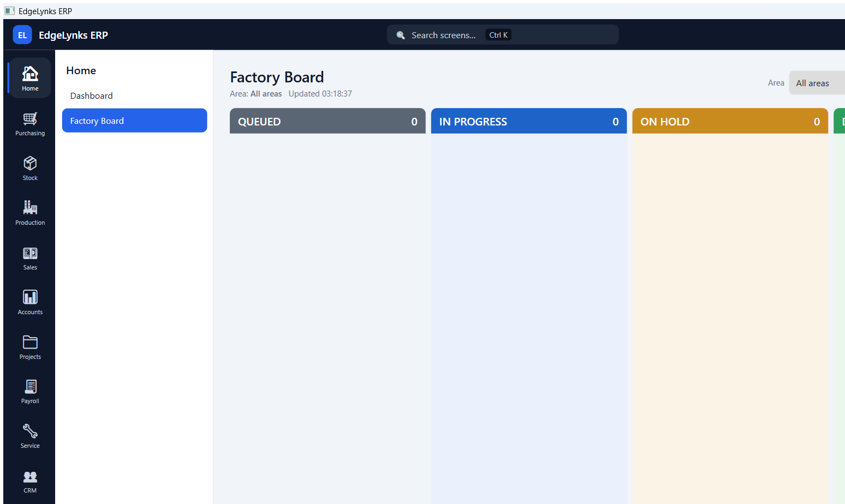The width and height of the screenshot is (845, 504).
Task: Click the Ctrl K shortcut badge
Action: coord(498,35)
